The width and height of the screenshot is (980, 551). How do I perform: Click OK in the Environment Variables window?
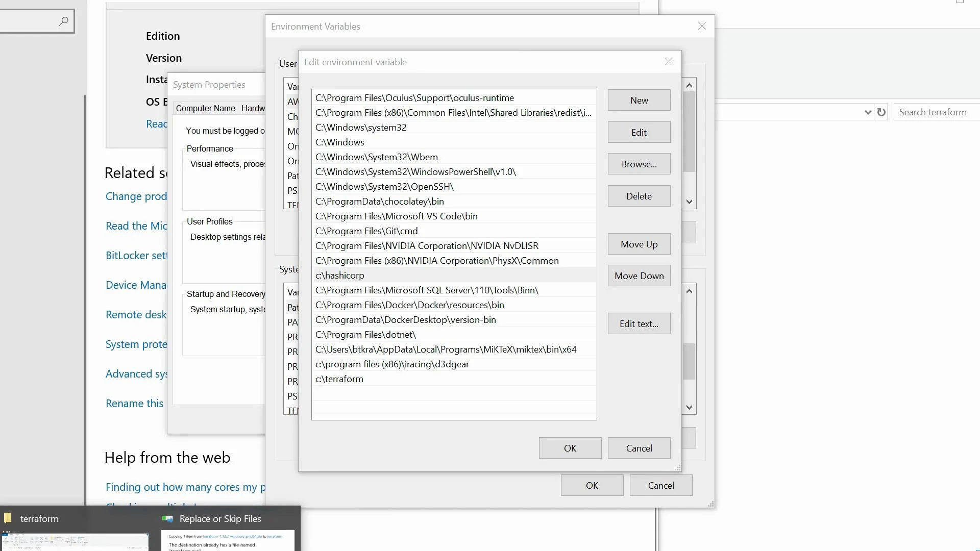592,485
